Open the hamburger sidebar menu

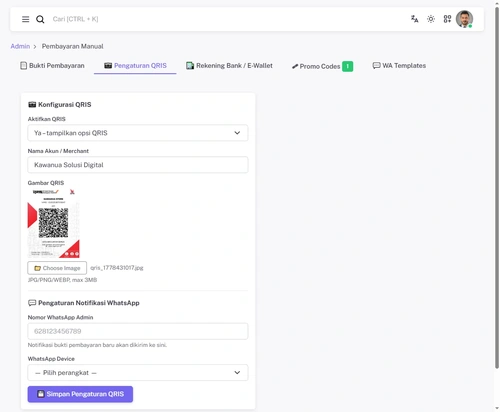coord(25,19)
